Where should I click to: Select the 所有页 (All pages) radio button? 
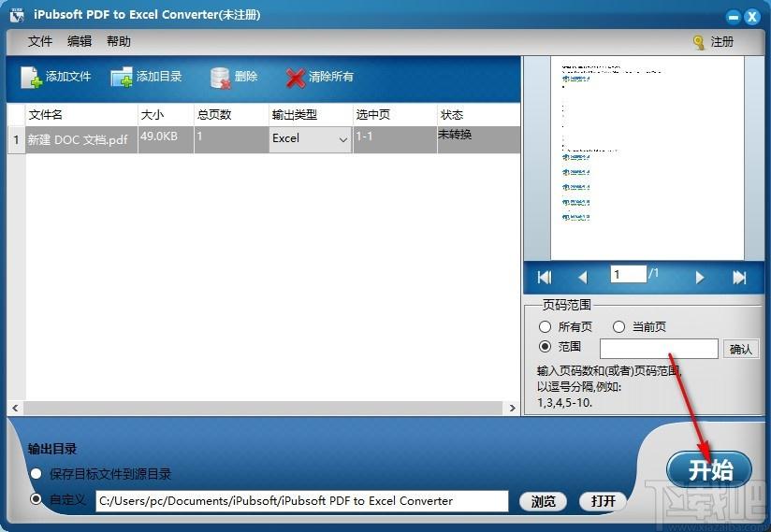[545, 326]
